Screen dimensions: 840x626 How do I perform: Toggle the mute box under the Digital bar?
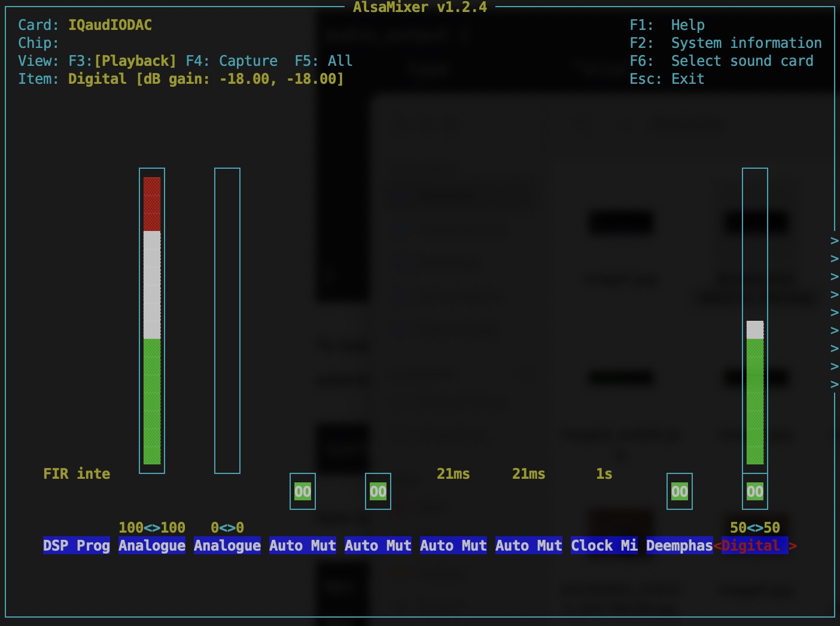tap(754, 491)
